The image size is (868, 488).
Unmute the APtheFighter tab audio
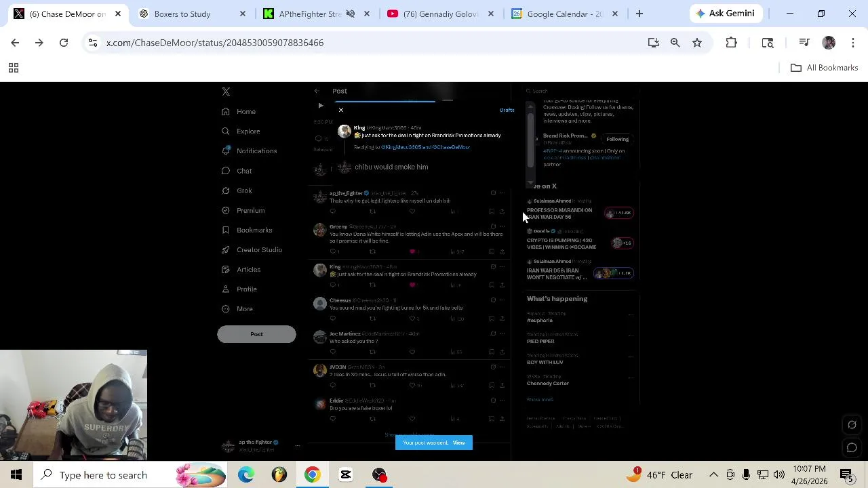351,14
